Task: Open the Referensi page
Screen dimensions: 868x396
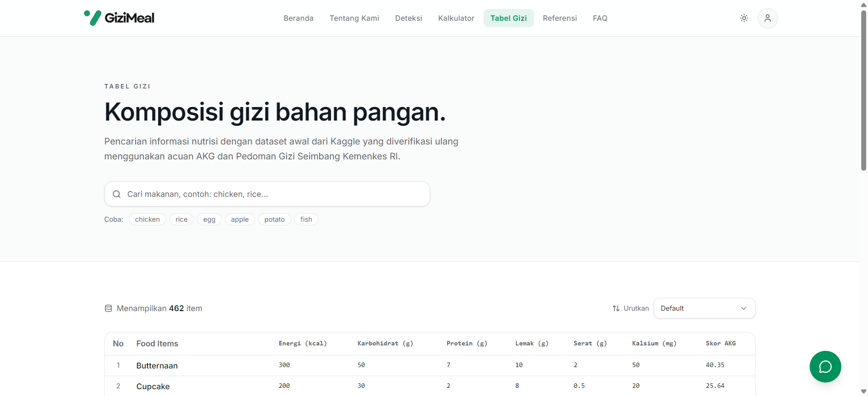Action: point(560,18)
